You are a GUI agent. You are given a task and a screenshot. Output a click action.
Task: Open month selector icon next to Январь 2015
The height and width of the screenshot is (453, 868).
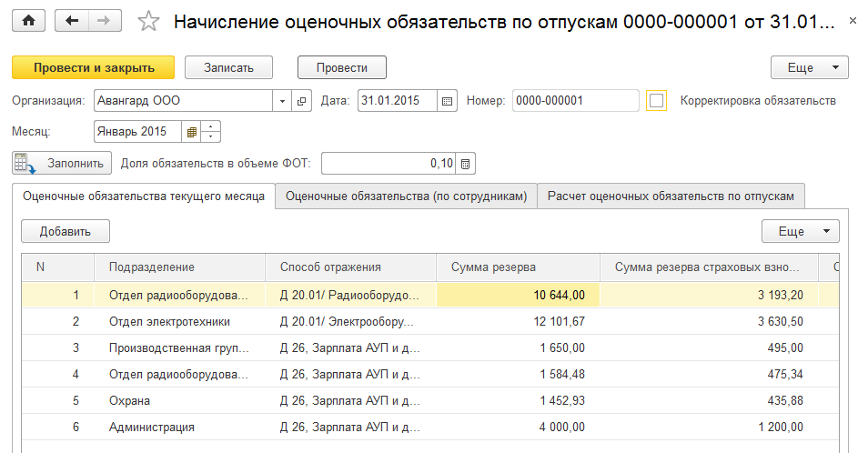click(x=191, y=132)
